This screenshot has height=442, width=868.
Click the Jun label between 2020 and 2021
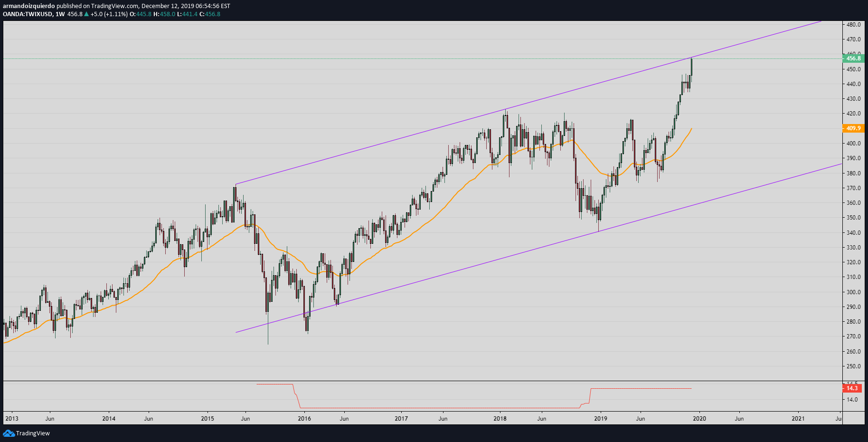click(x=739, y=419)
